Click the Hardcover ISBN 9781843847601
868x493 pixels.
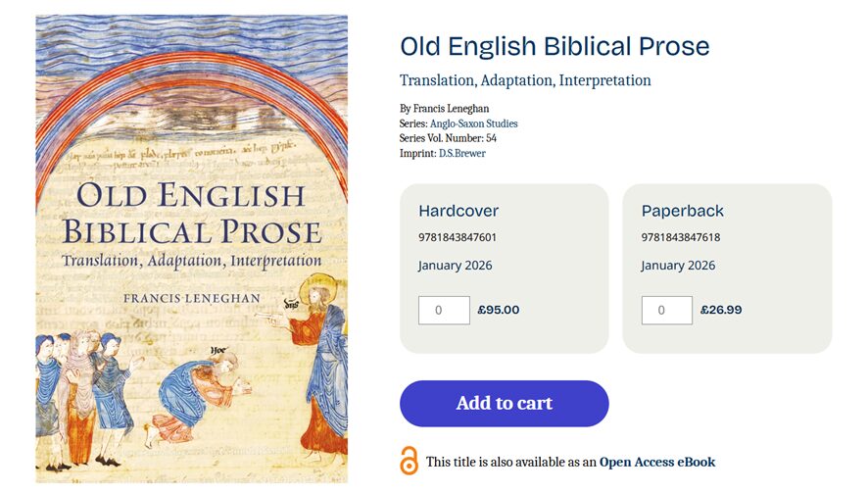458,237
